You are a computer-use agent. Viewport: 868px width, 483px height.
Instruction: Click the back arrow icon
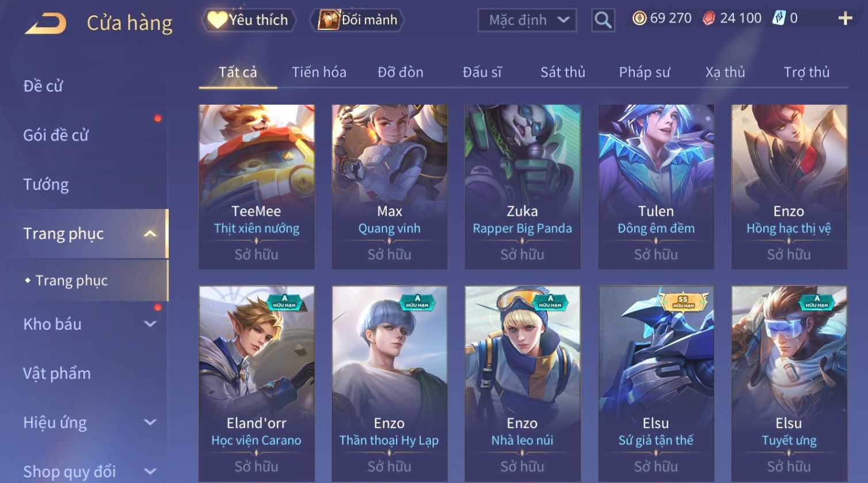(x=45, y=24)
